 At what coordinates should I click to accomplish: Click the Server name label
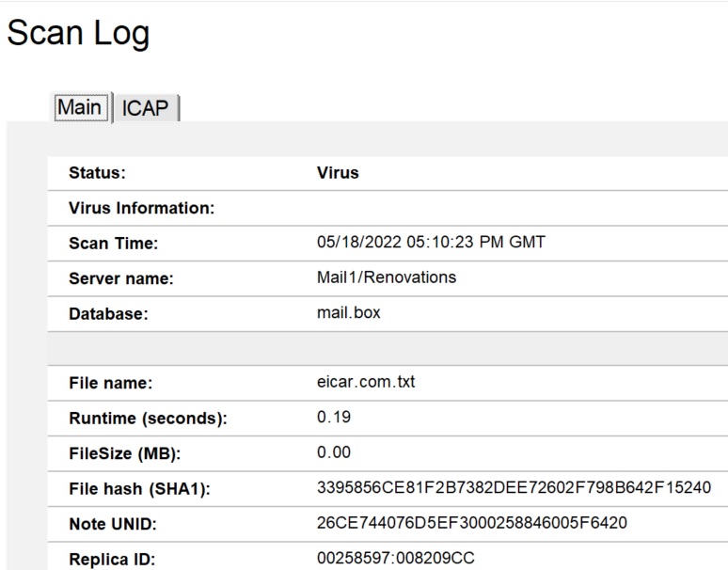tap(121, 278)
